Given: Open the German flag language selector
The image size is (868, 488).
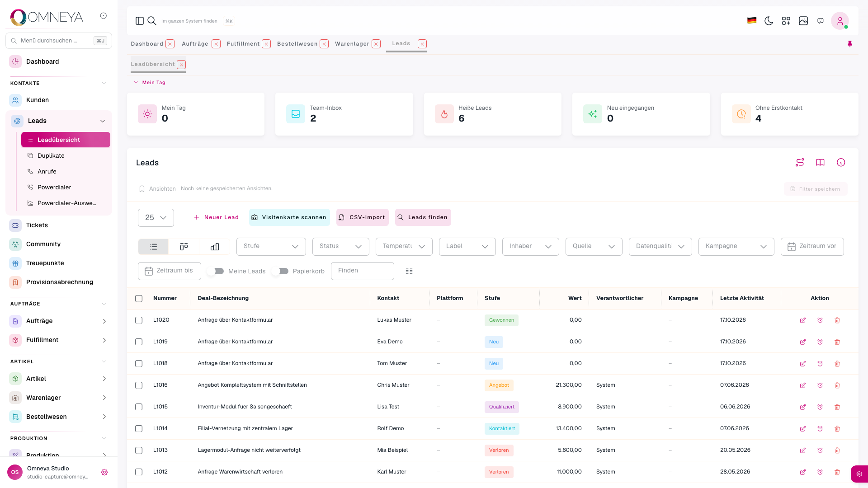Looking at the screenshot, I should pyautogui.click(x=752, y=21).
